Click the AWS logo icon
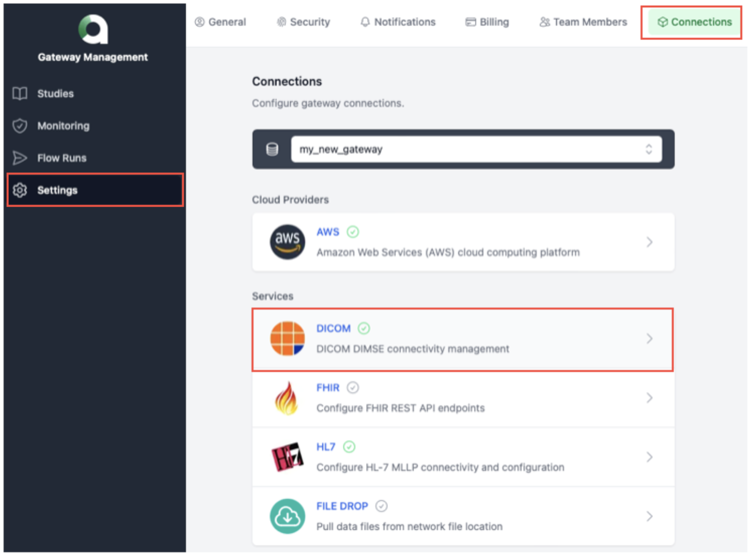The image size is (754, 560). click(287, 242)
